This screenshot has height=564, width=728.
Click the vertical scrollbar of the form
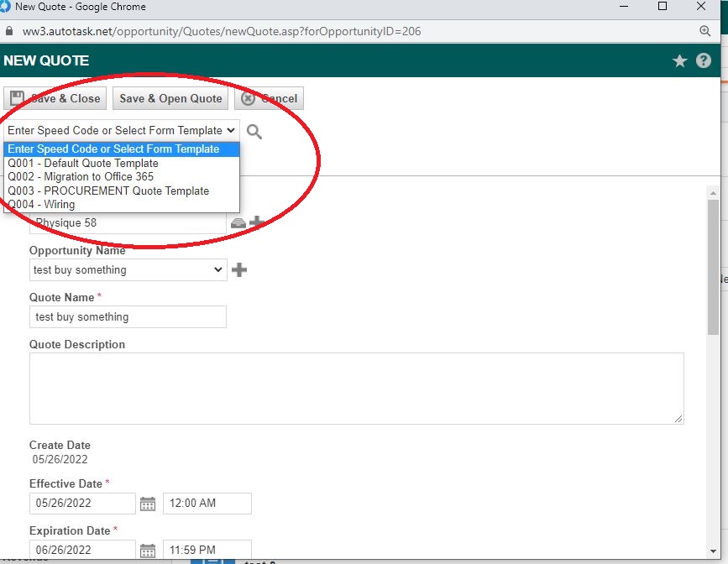pyautogui.click(x=713, y=269)
